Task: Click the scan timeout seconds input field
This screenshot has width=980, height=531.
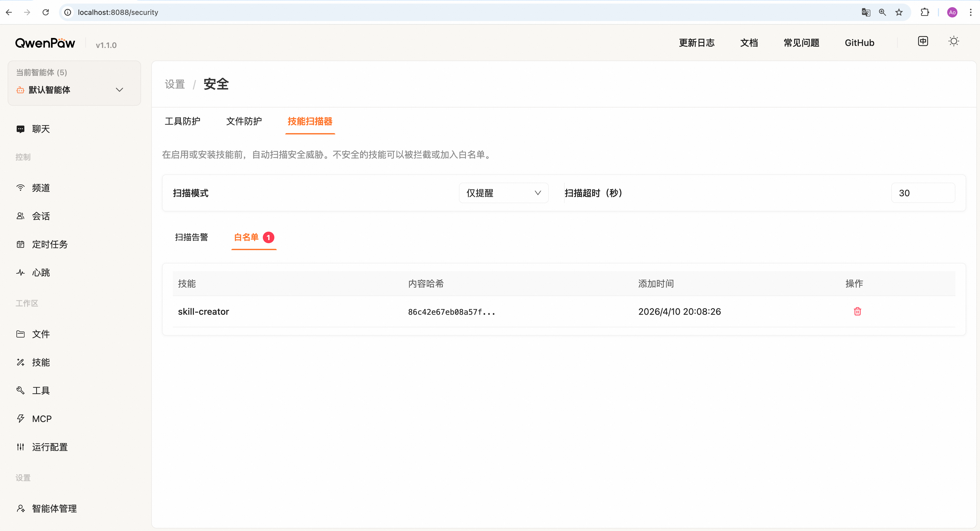Action: [923, 193]
